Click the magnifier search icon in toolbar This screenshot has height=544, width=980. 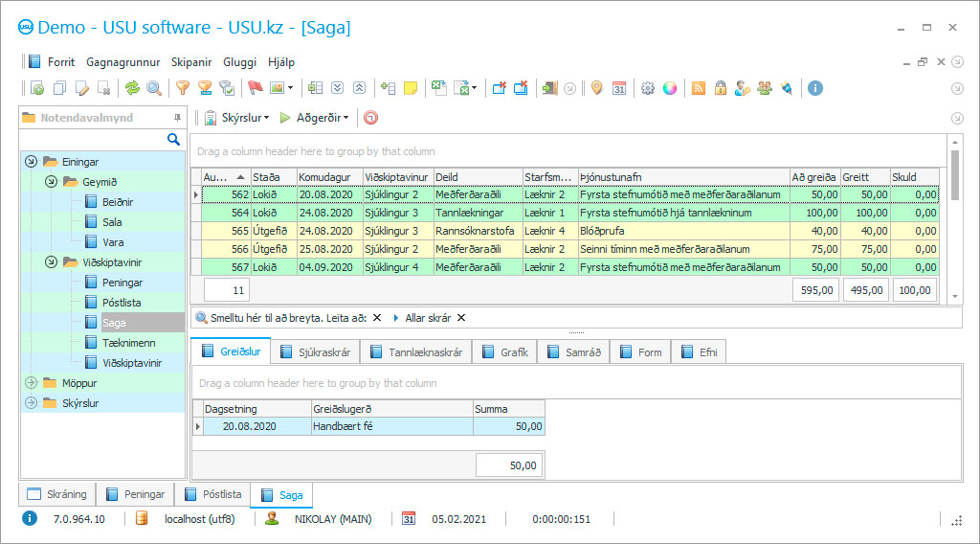(153, 88)
